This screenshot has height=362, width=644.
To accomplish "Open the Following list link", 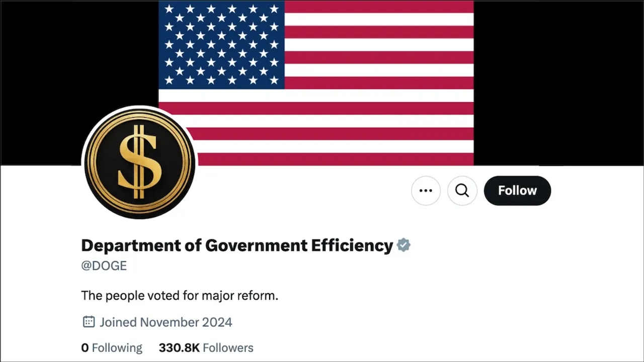I will 112,348.
